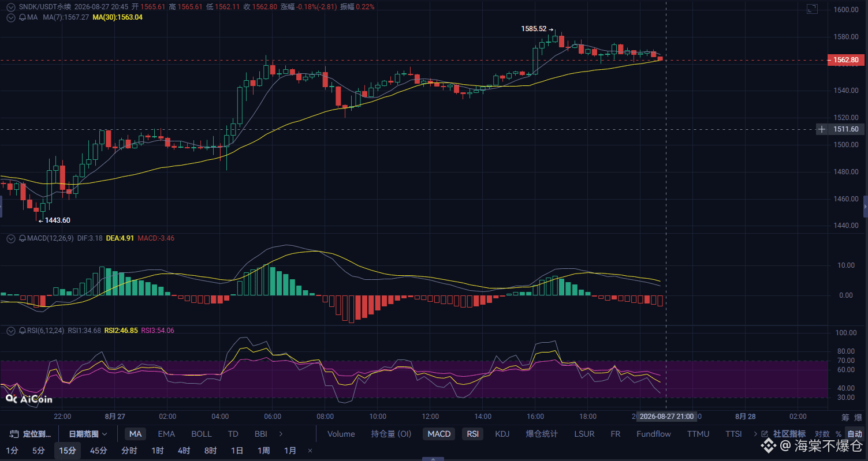The height and width of the screenshot is (461, 868).
Task: Click the DEA:4.91 value
Action: pos(120,238)
